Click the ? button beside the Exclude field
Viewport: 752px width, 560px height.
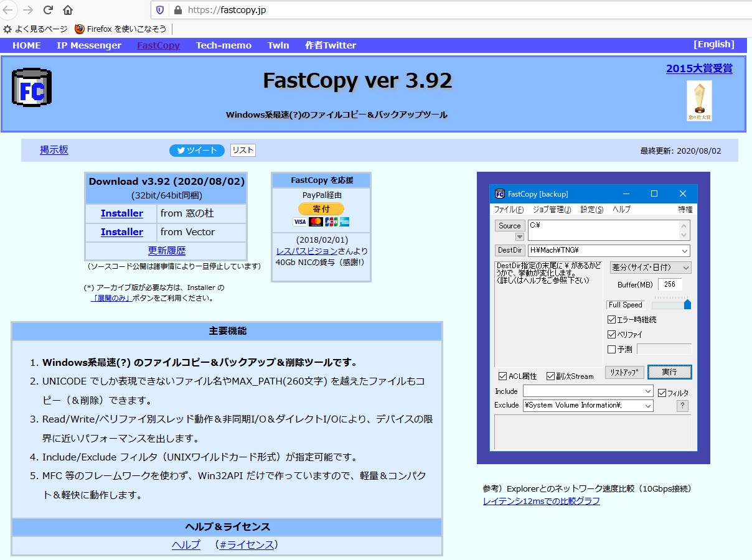[x=682, y=406]
